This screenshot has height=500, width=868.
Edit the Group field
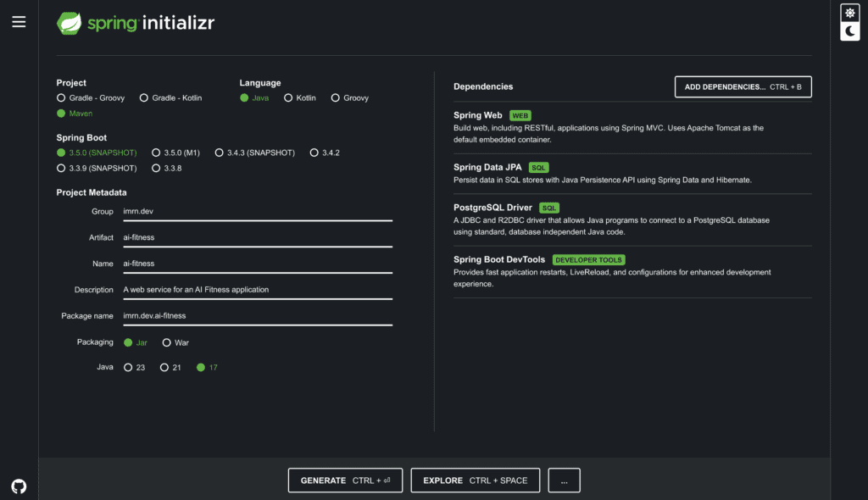pyautogui.click(x=258, y=212)
